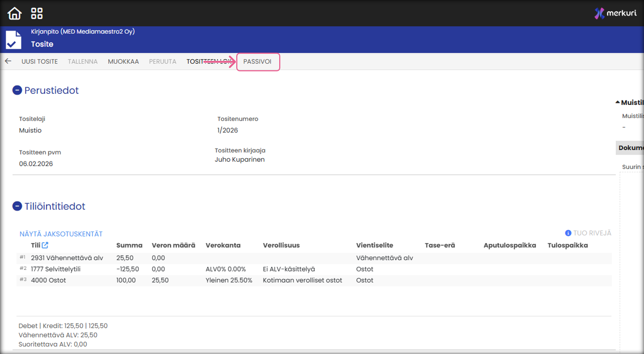Click the Passivoi button
Image resolution: width=644 pixels, height=354 pixels.
pos(257,62)
